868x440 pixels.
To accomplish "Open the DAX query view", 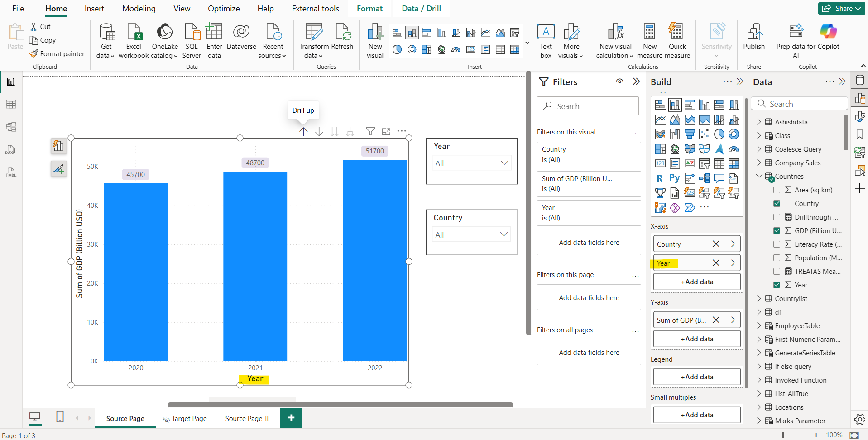I will point(11,149).
